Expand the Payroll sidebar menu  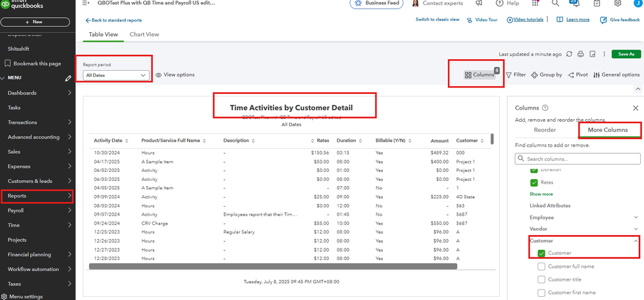[x=70, y=211]
